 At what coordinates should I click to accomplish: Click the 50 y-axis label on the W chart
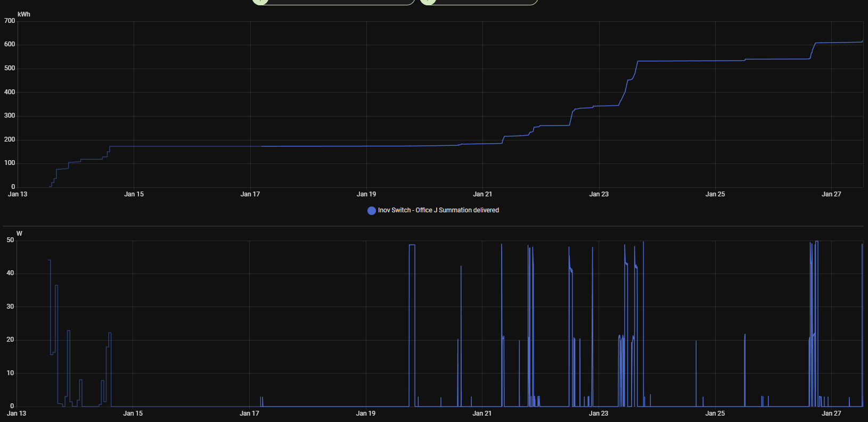(11, 240)
